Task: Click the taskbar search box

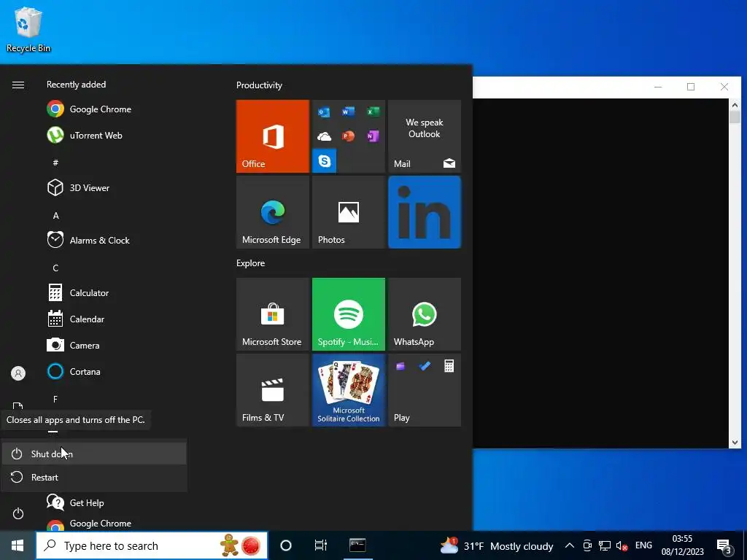Action: coord(152,545)
